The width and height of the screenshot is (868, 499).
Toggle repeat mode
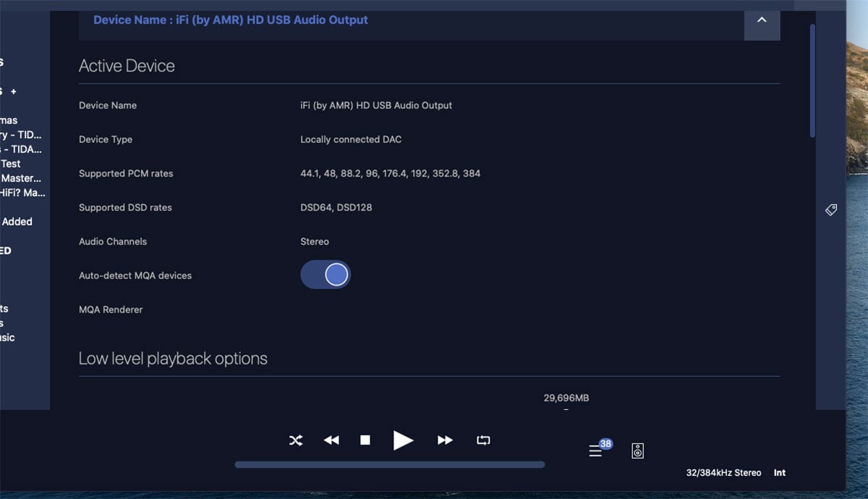point(483,440)
